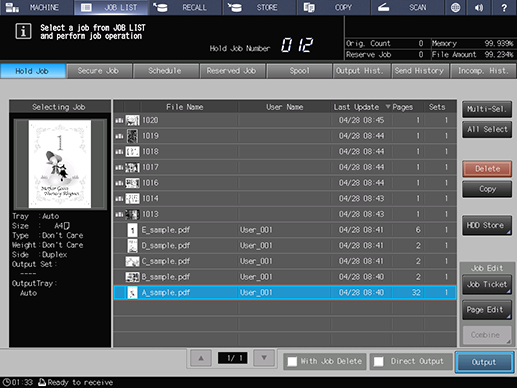Select job 1018 in the list

285,151
